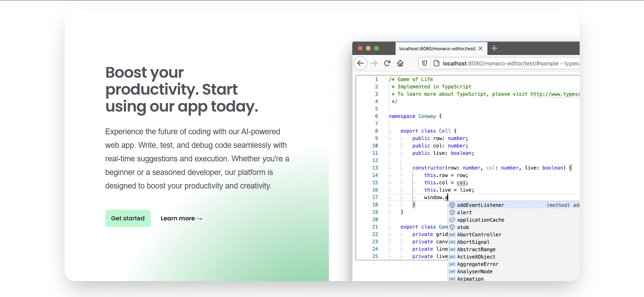Click the browser forward arrow icon
The image size is (644, 297).
[374, 63]
